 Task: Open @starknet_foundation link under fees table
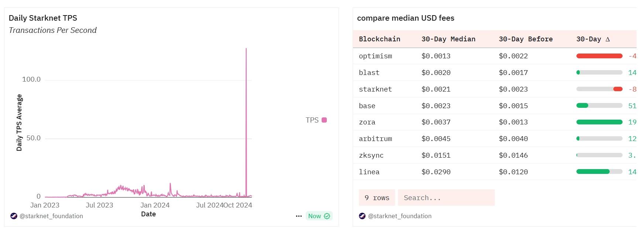click(400, 216)
